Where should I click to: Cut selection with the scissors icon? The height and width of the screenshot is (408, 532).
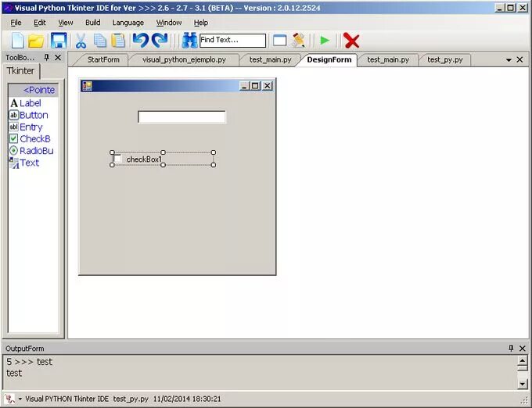coord(81,41)
